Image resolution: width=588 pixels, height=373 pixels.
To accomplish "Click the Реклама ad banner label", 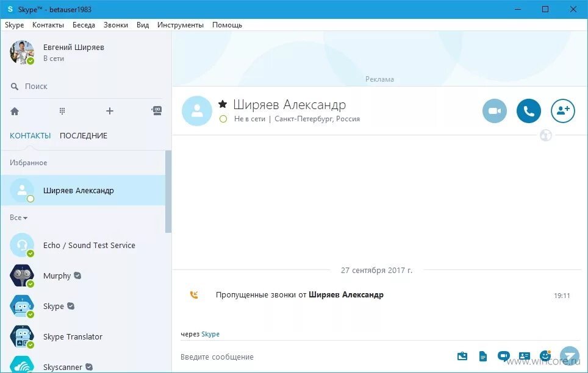I will [379, 79].
